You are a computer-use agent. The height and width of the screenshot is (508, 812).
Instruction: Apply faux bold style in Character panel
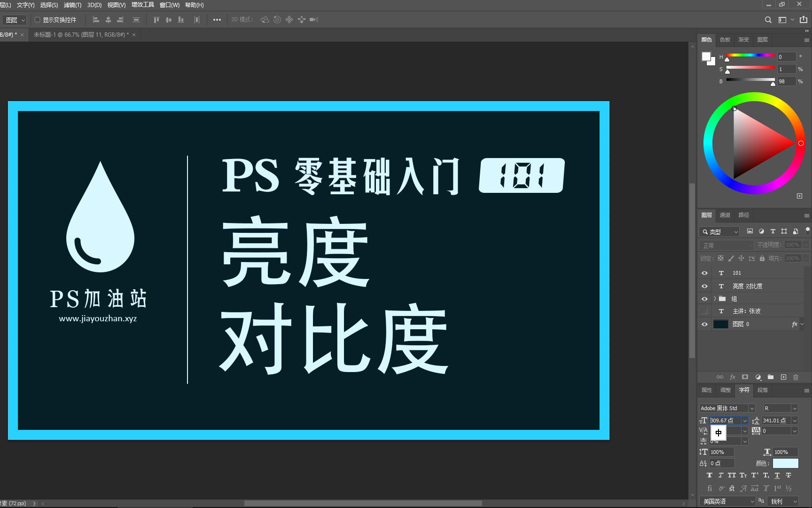(710, 476)
